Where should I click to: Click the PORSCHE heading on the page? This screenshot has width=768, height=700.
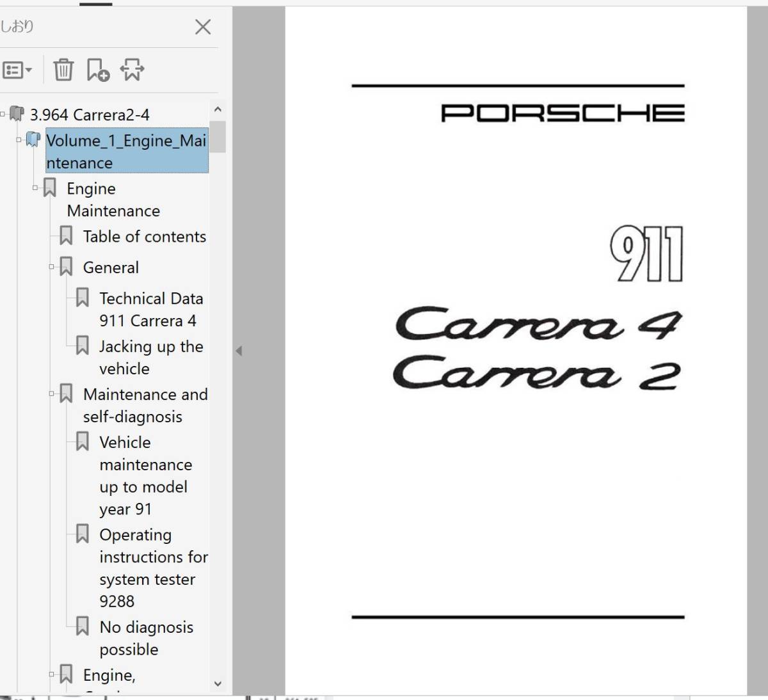[563, 114]
